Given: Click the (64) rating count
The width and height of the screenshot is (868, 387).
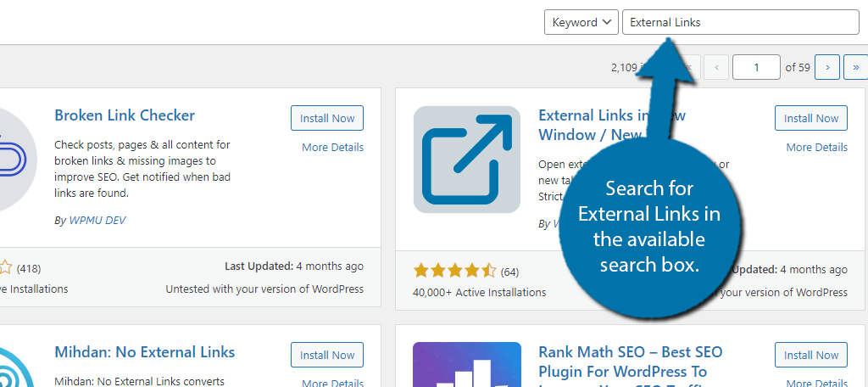Looking at the screenshot, I should coord(509,272).
